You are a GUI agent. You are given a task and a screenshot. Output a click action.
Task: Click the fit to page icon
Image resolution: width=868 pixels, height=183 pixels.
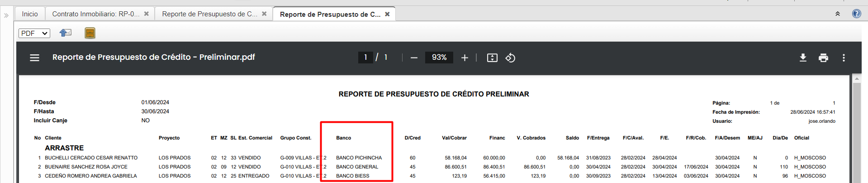[x=492, y=58]
